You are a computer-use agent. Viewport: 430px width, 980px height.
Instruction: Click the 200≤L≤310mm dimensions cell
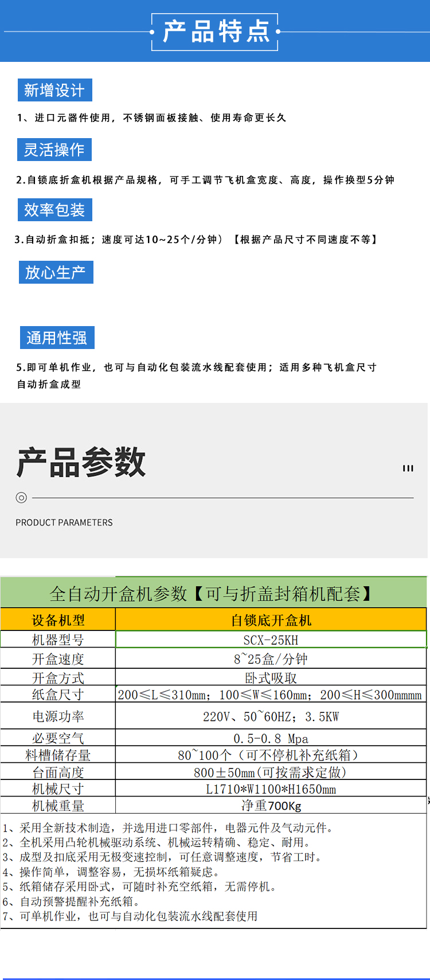[271, 695]
